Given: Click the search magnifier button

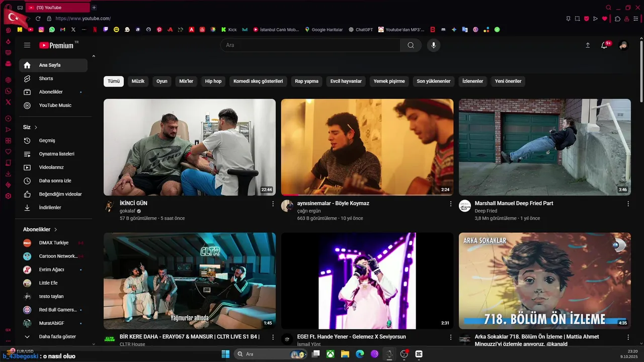Looking at the screenshot, I should point(411,45).
